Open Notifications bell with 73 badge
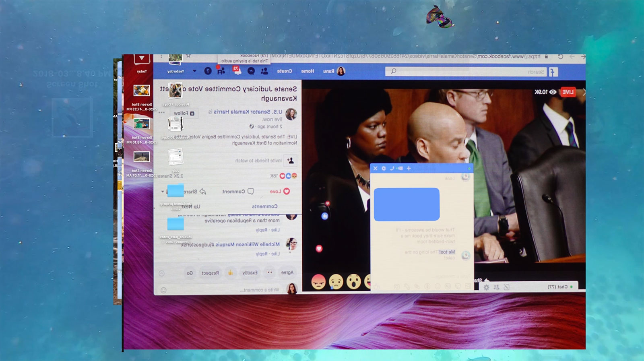 (x=237, y=71)
